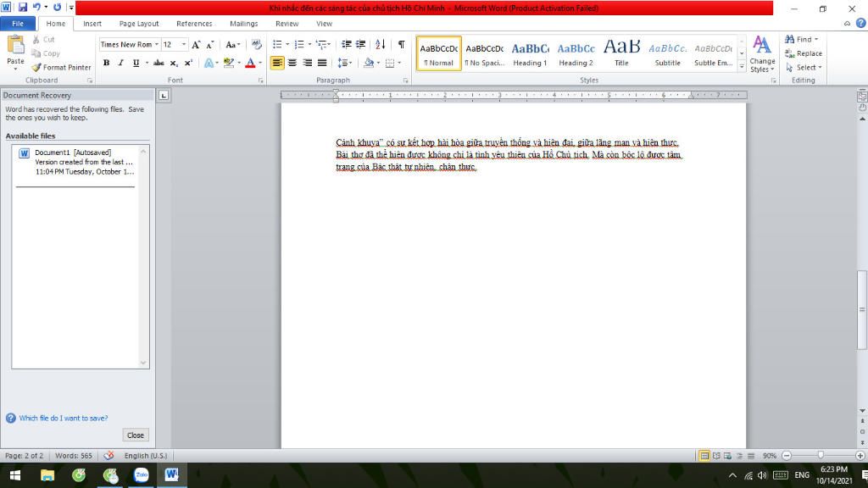Toggle Italic formatting

pos(120,63)
